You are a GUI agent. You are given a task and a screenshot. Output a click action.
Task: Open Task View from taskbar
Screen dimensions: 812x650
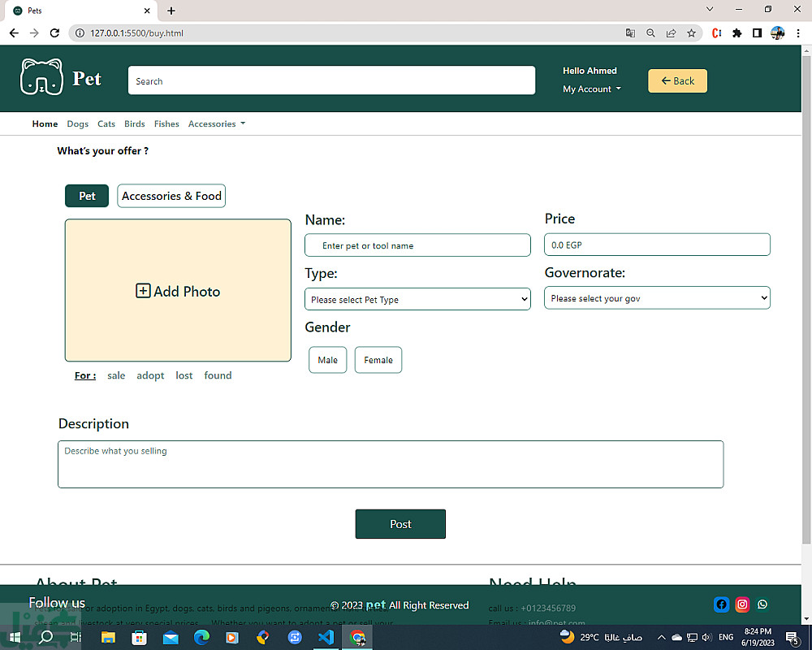coord(76,637)
